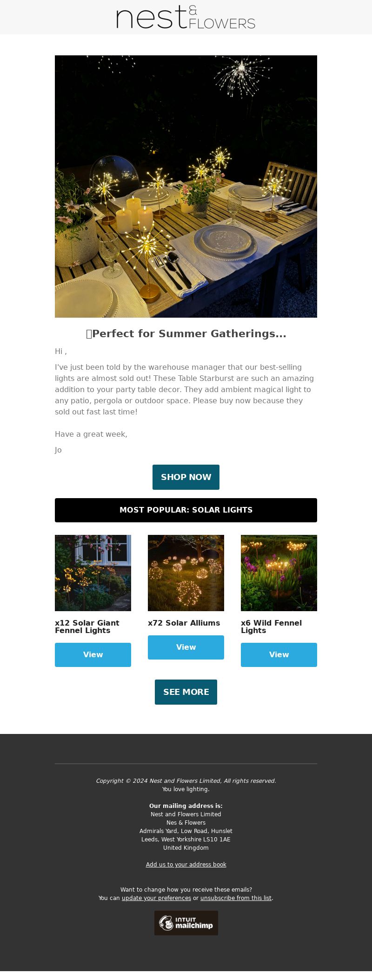This screenshot has width=372, height=980.
Task: Click the Mailchimp monkey icon
Action: (x=166, y=923)
